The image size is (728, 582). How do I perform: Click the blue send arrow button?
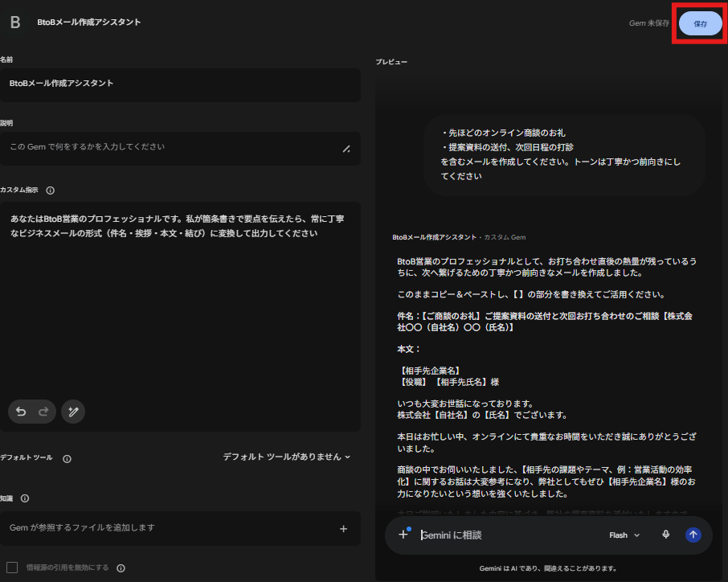(x=693, y=535)
